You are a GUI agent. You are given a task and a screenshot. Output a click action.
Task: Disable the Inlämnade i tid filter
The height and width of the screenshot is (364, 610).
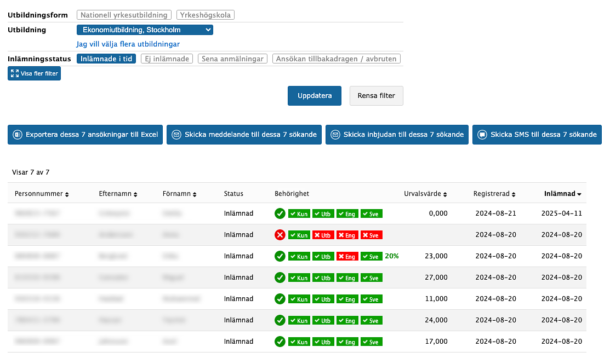[x=106, y=59]
